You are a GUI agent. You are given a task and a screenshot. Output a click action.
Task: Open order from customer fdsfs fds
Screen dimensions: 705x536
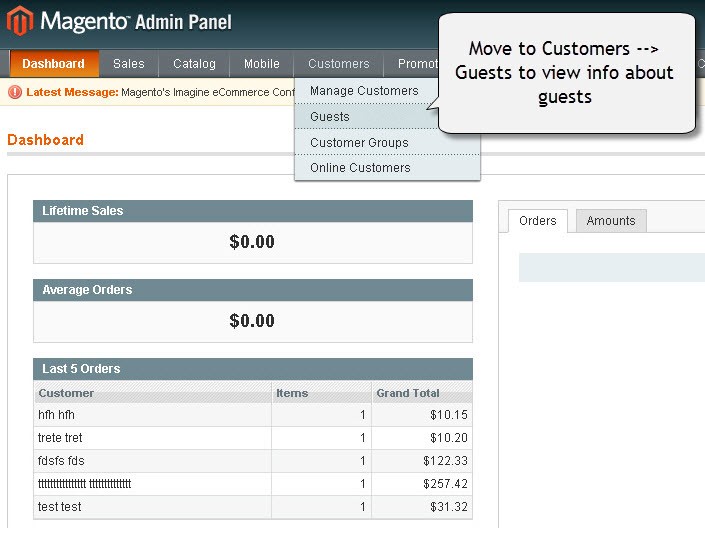pos(253,460)
